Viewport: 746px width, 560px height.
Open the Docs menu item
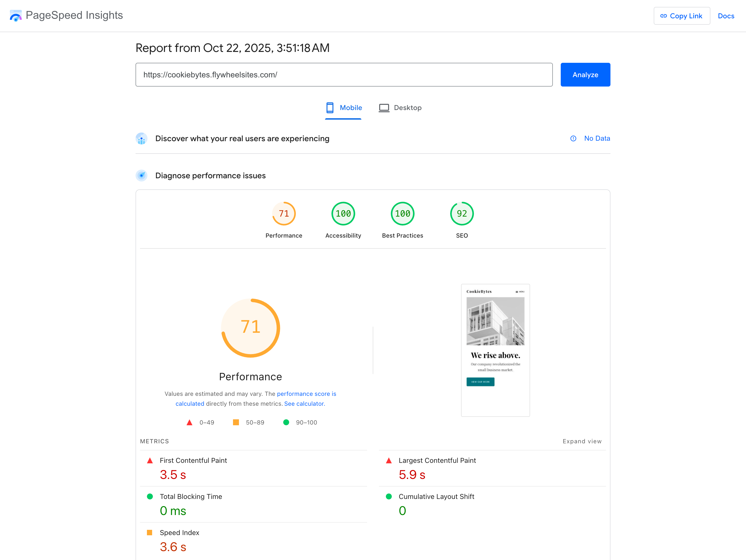[x=726, y=16]
